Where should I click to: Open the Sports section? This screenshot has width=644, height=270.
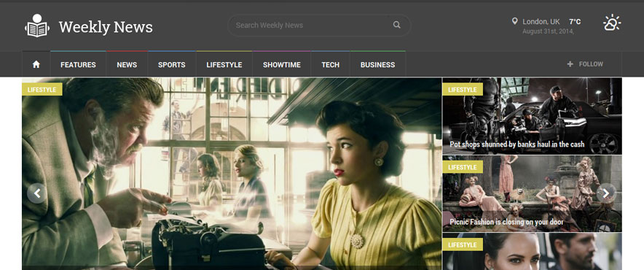click(x=172, y=65)
